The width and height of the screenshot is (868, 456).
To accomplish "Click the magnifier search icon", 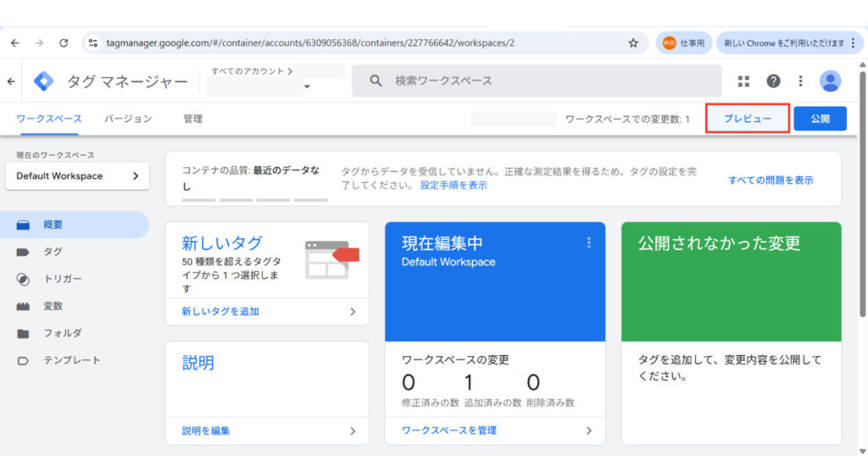I will click(376, 81).
